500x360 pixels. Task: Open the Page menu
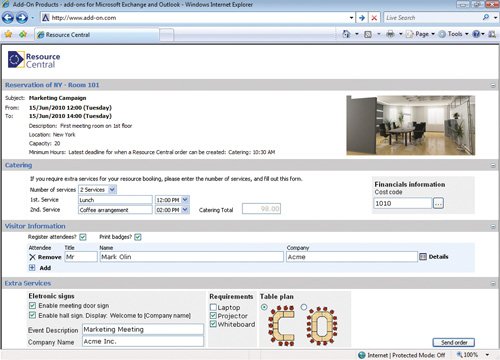[420, 34]
